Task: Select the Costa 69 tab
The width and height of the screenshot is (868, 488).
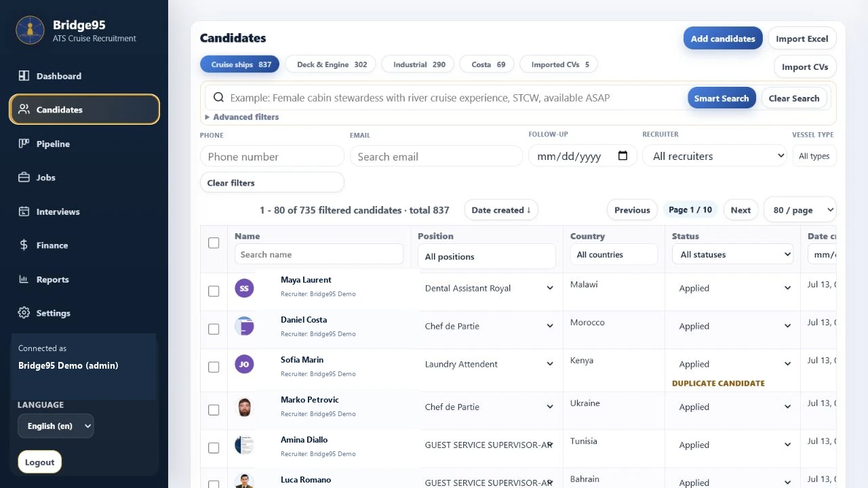Action: 488,64
